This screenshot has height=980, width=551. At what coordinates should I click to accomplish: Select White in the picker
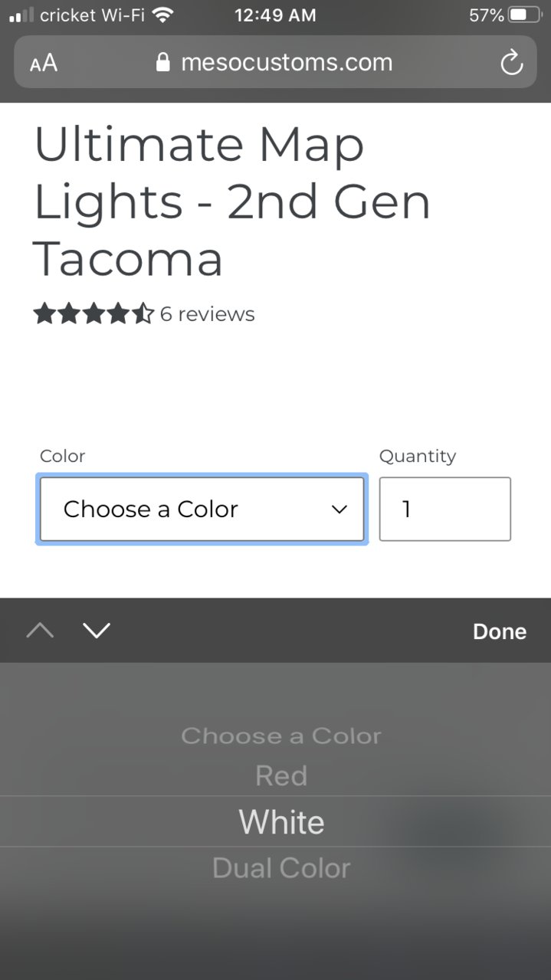[x=281, y=822]
